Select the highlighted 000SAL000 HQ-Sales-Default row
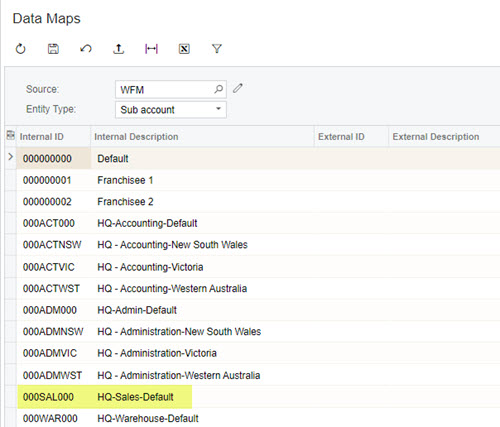 258,397
